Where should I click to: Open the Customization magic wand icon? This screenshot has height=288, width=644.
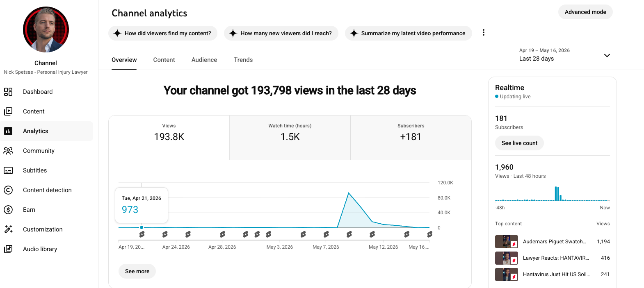tap(8, 229)
